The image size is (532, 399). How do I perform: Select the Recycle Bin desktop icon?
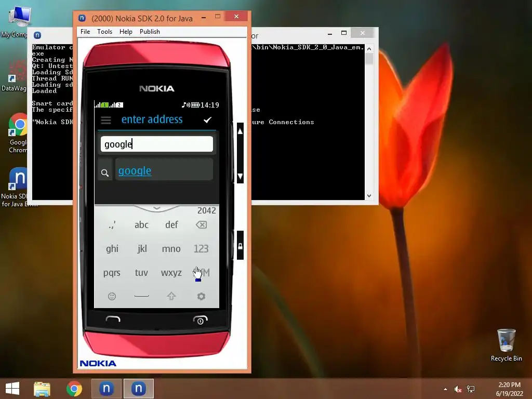506,345
